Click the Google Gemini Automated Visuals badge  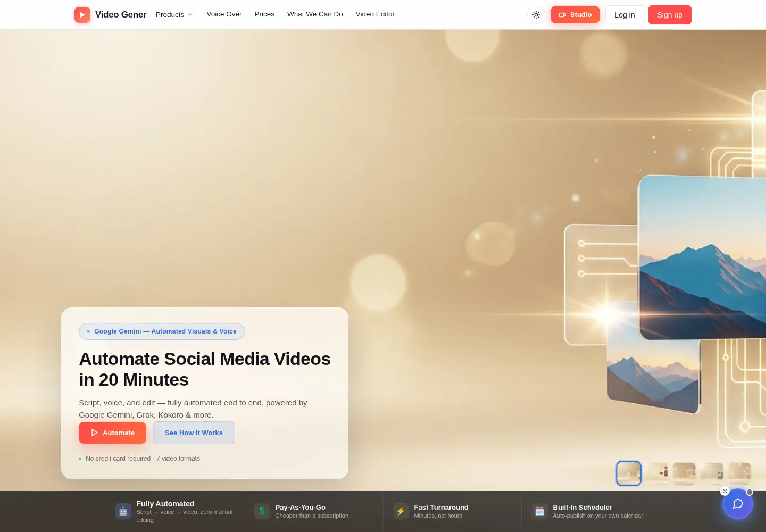click(162, 331)
